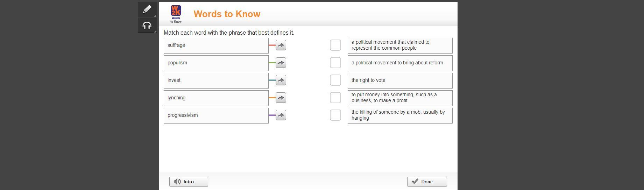
Task: Open the headphones audio tool
Action: point(147,26)
